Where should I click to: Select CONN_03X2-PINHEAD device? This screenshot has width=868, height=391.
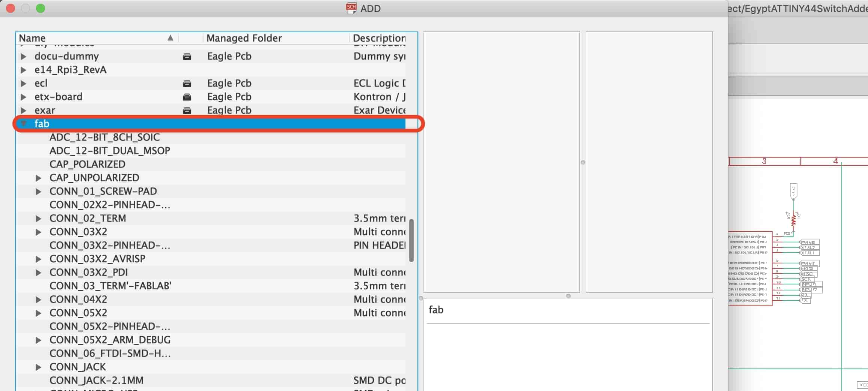pyautogui.click(x=110, y=245)
